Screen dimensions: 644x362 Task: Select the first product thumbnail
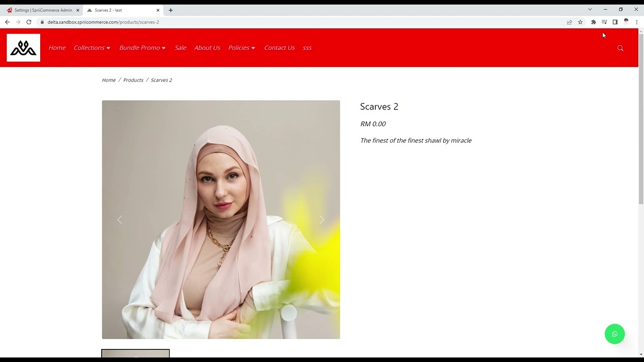135,353
